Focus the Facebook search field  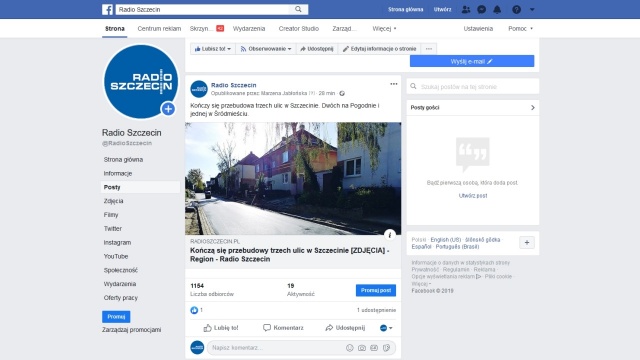point(202,9)
